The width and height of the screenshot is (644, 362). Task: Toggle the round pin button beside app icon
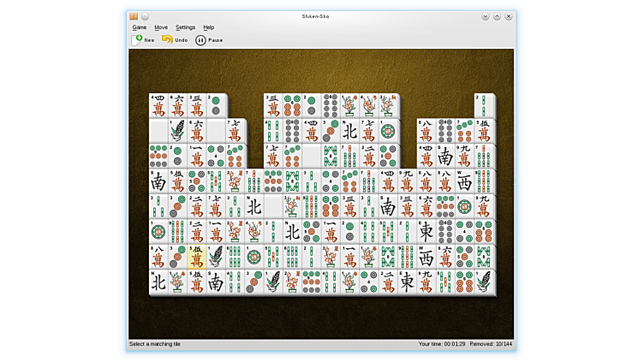coord(145,16)
